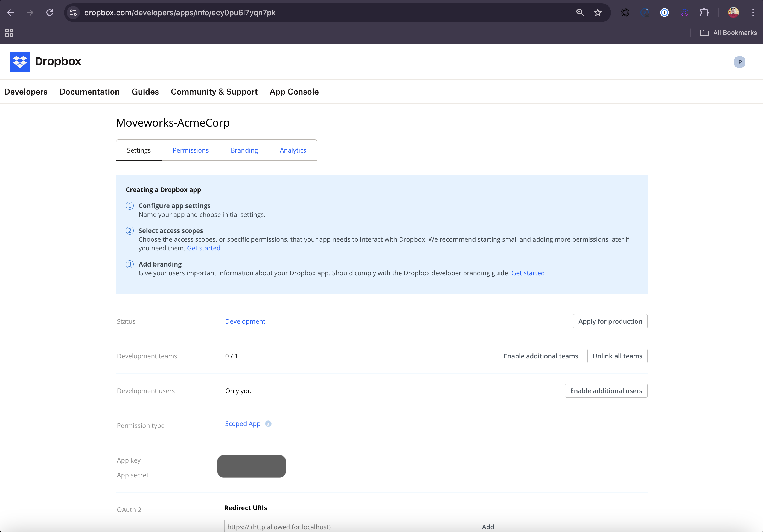Click the purple swirl extension icon
763x532 pixels.
[684, 13]
